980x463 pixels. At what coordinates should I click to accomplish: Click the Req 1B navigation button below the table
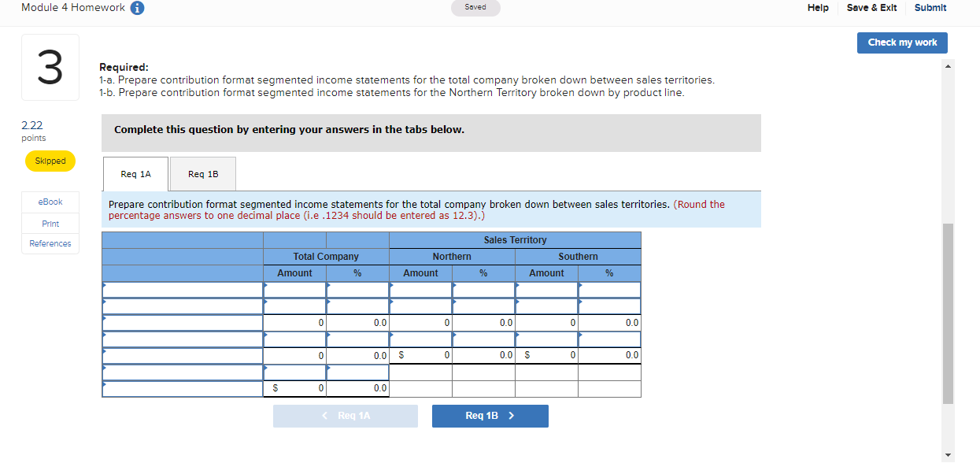point(490,416)
